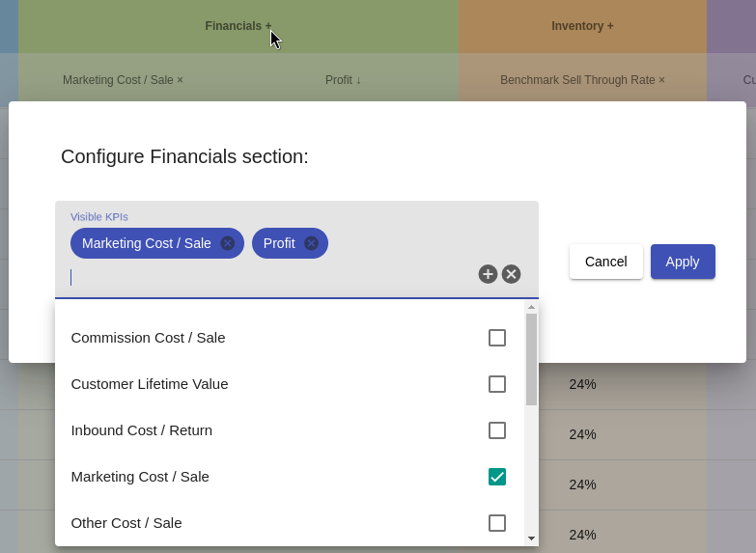The width and height of the screenshot is (756, 553).
Task: Clear all KPIs with the X icon
Action: [511, 274]
